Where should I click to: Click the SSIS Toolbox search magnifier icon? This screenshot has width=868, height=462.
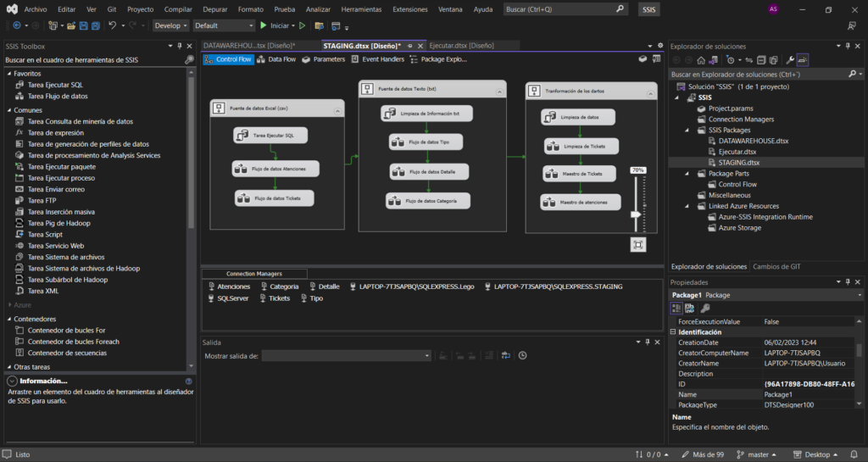189,60
